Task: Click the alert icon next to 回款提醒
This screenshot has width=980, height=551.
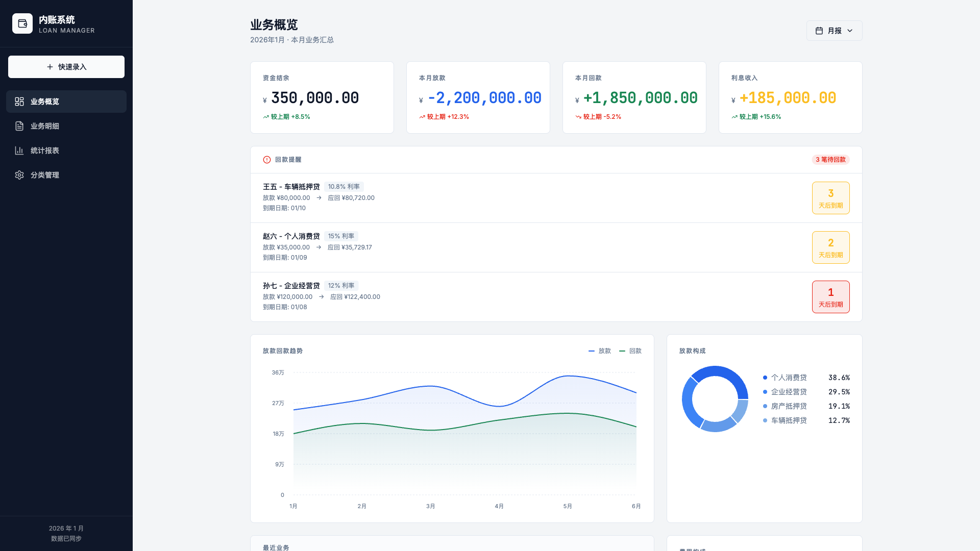Action: pos(266,159)
